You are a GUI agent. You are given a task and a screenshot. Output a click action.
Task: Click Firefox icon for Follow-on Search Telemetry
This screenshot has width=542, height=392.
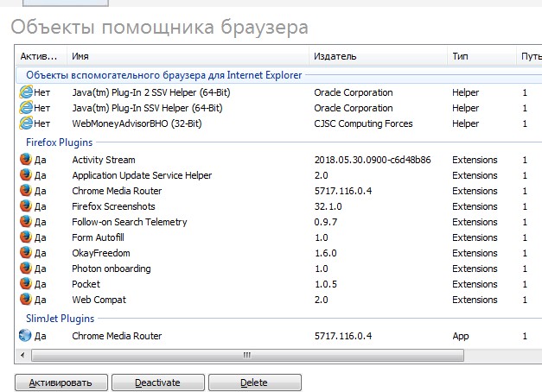point(26,222)
